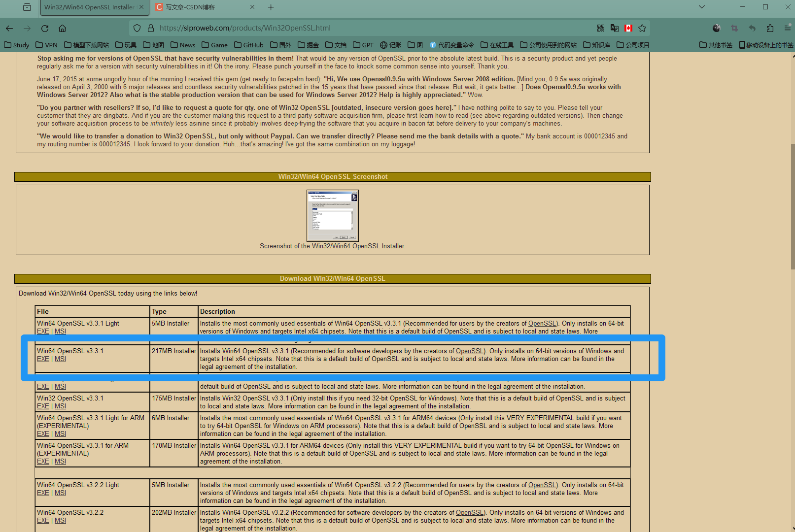Download EXE for Win64 OpenSSL v3.3.1 Light
Image resolution: width=795 pixels, height=532 pixels.
[43, 331]
